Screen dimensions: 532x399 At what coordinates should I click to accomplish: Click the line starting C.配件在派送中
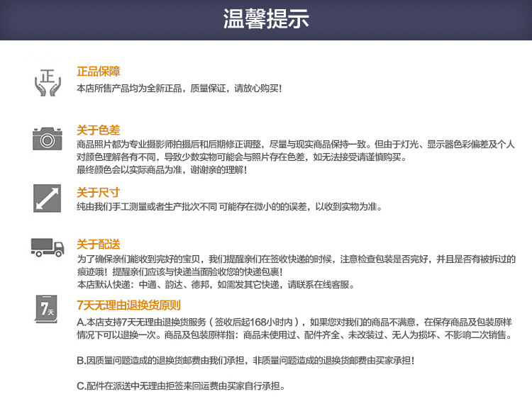pos(181,386)
